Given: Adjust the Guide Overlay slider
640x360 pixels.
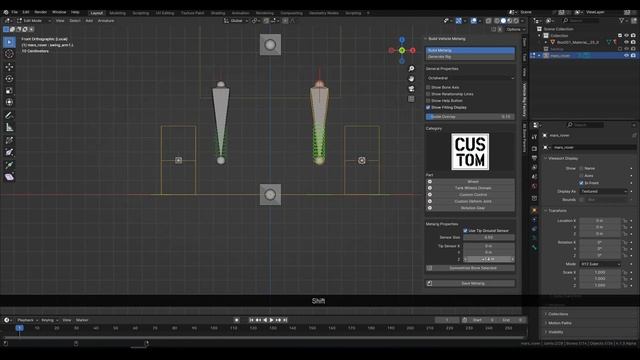Looking at the screenshot, I should click(470, 117).
